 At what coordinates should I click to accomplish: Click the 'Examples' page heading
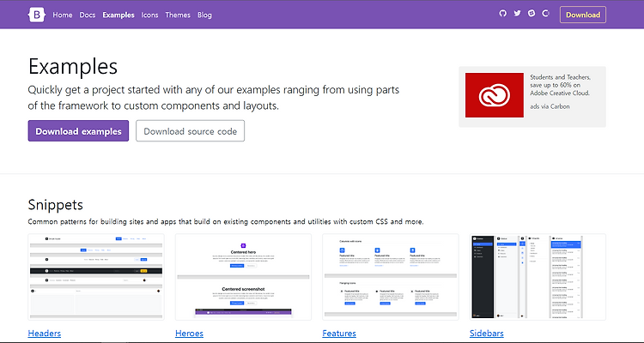(x=73, y=66)
